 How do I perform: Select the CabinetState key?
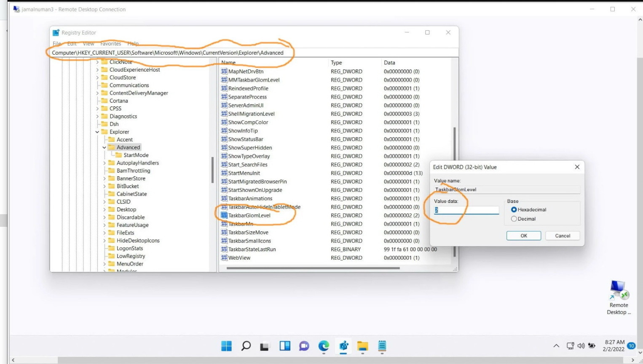(x=131, y=194)
